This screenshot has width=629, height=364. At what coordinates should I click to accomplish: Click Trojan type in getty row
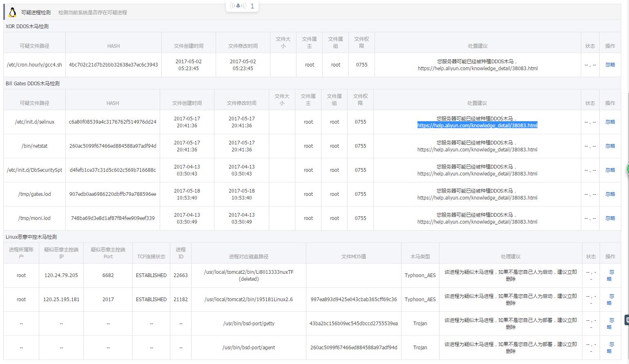(420, 324)
